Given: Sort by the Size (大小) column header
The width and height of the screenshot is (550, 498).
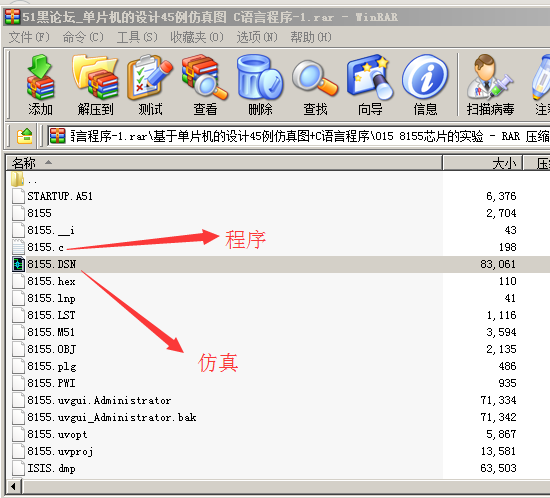Looking at the screenshot, I should coord(483,163).
